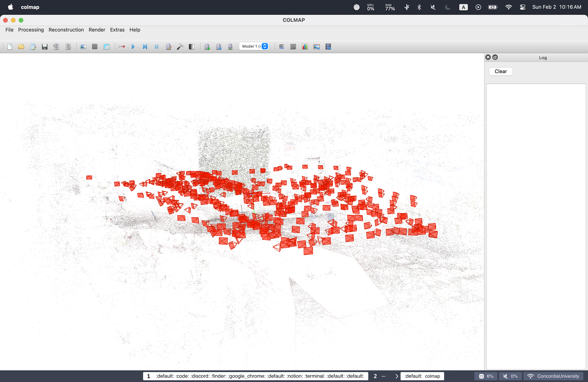Click the building icon with green plus
This screenshot has height=382, width=588.
[x=207, y=46]
